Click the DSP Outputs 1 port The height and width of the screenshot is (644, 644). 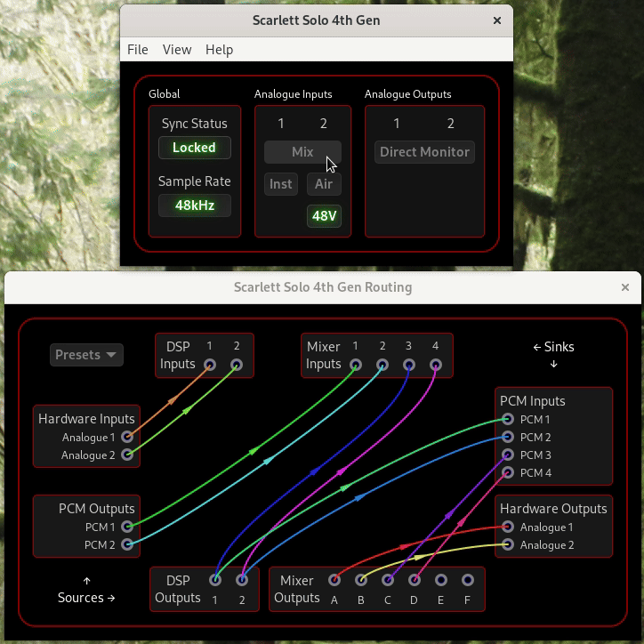coord(215,580)
